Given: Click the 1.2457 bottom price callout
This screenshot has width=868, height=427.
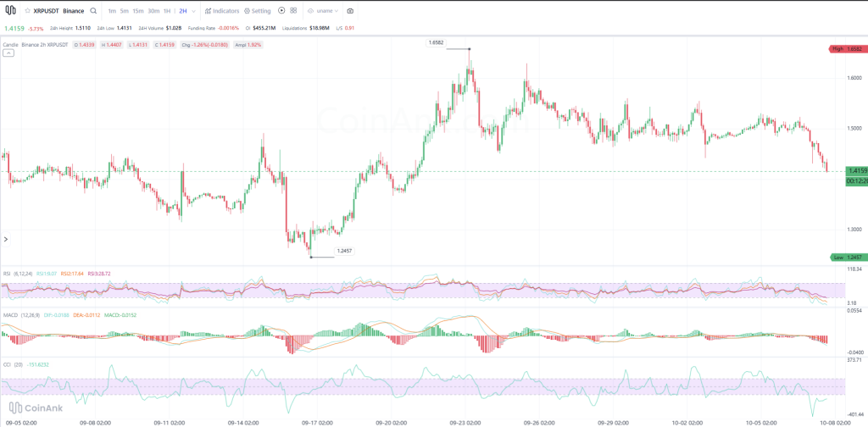Looking at the screenshot, I should [x=344, y=251].
